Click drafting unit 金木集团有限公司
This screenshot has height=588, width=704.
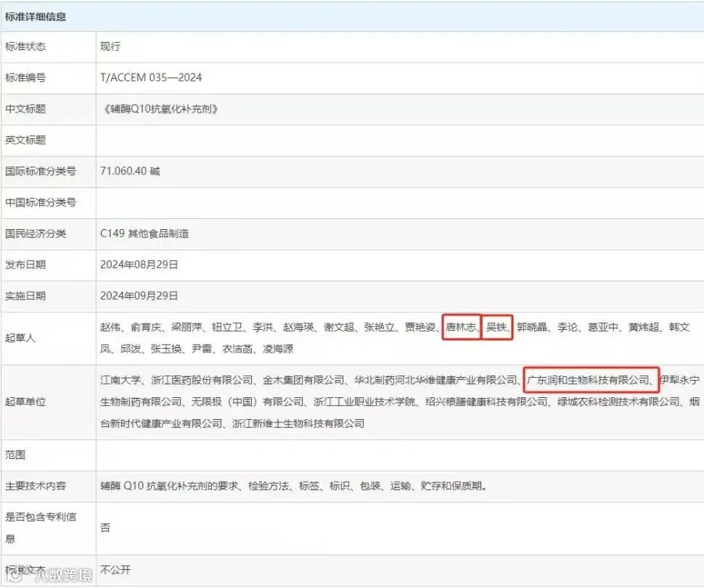pos(304,380)
